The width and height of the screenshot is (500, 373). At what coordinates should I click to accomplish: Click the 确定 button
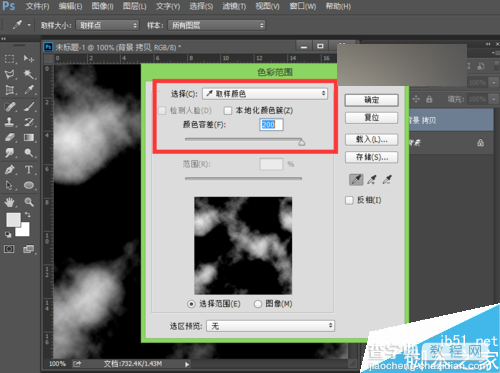371,100
